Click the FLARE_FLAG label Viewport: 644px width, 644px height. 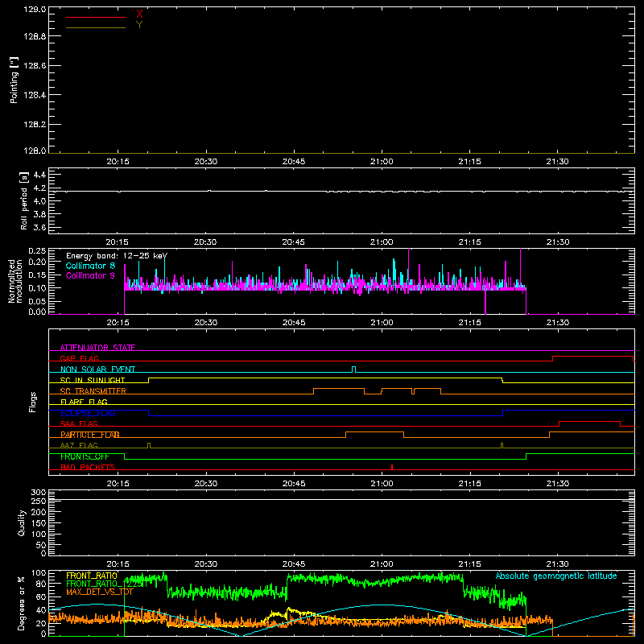(x=84, y=402)
